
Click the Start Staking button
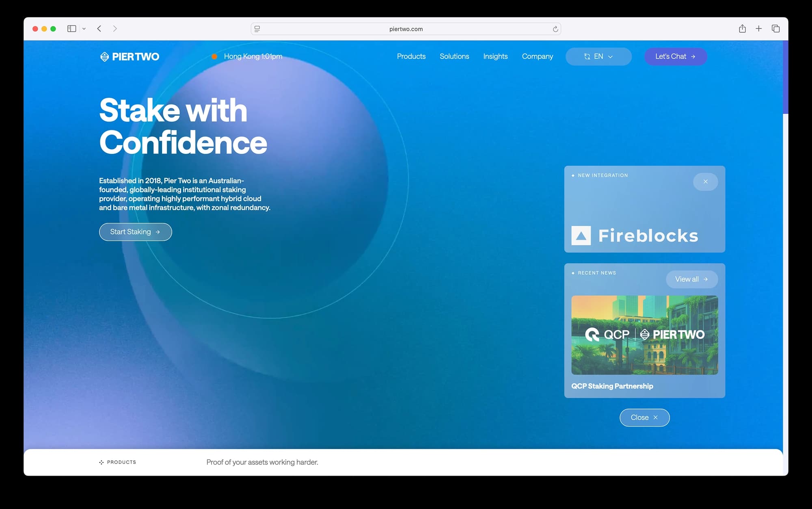tap(135, 232)
